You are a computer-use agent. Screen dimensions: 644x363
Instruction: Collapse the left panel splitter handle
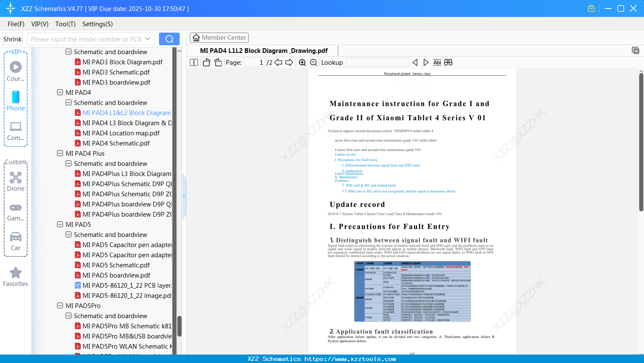(x=184, y=196)
